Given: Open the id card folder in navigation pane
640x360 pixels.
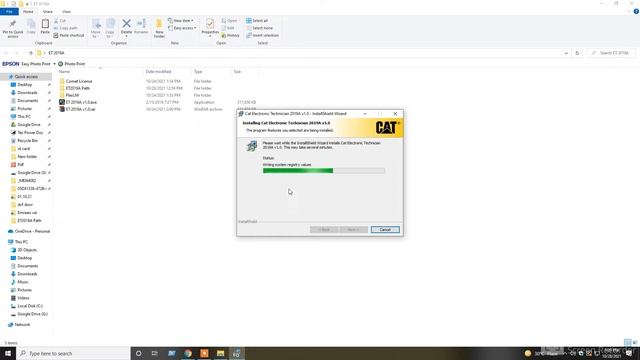Looking at the screenshot, I should (x=23, y=149).
